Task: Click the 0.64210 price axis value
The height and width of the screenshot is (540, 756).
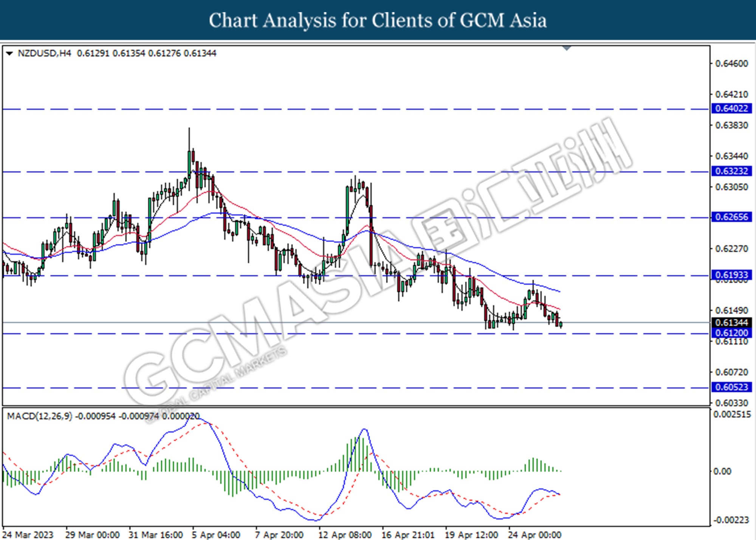Action: pos(732,94)
